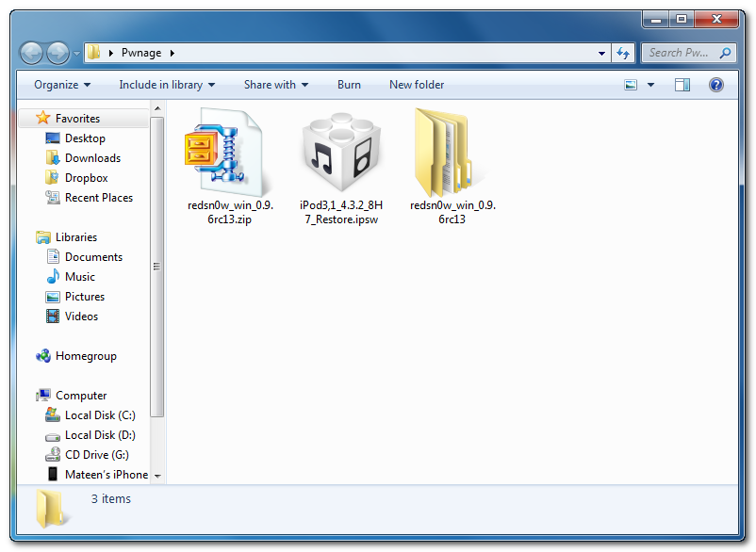
Task: Create a New folder
Action: (x=417, y=85)
